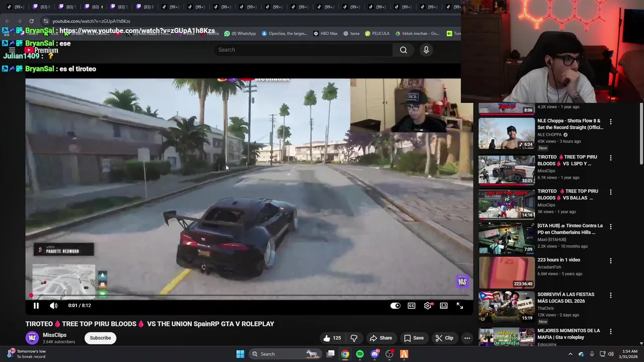The height and width of the screenshot is (362, 644).
Task: Focus the YouTube search field
Action: [x=303, y=50]
